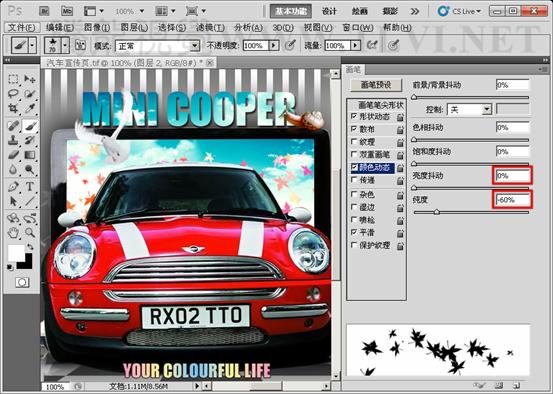The height and width of the screenshot is (394, 553).
Task: Launch Bridge from the top bar
Action: coord(45,11)
